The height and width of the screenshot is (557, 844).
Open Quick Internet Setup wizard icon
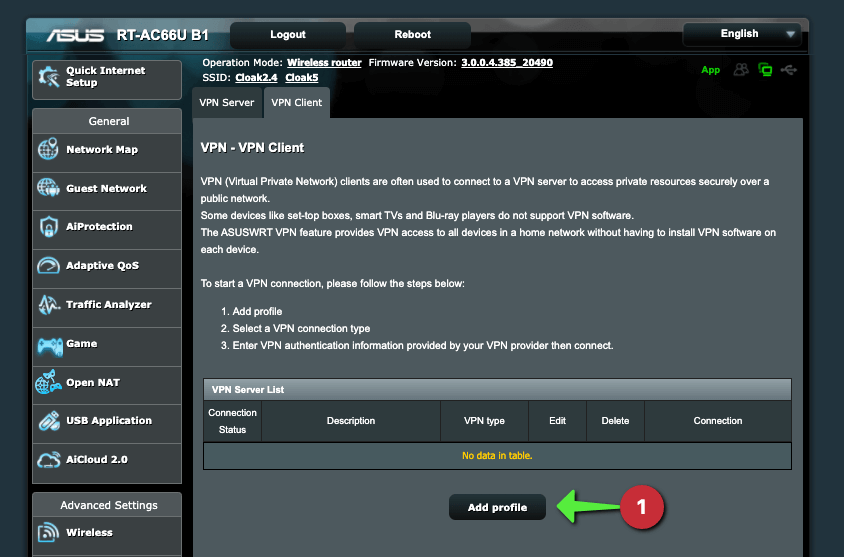[x=49, y=77]
